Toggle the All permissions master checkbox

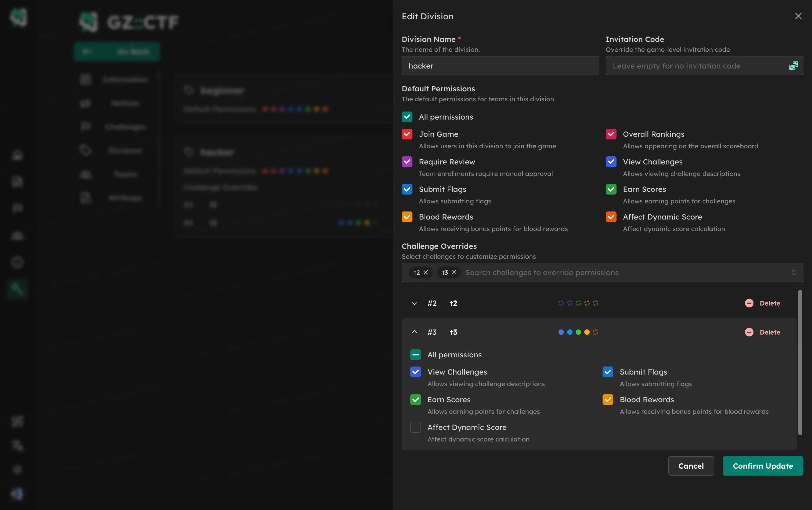pyautogui.click(x=407, y=117)
